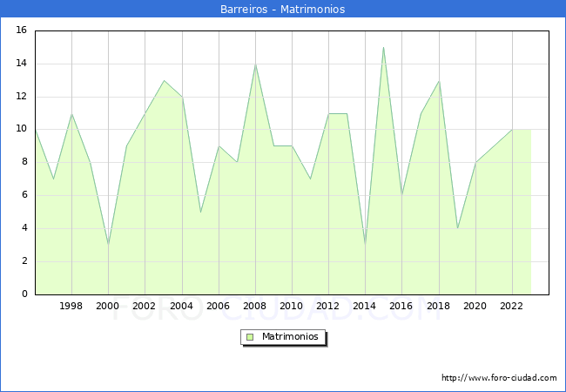Screen dimensions: 566x392
Task: Open the foro-ciudad.com link
Action: (499, 378)
